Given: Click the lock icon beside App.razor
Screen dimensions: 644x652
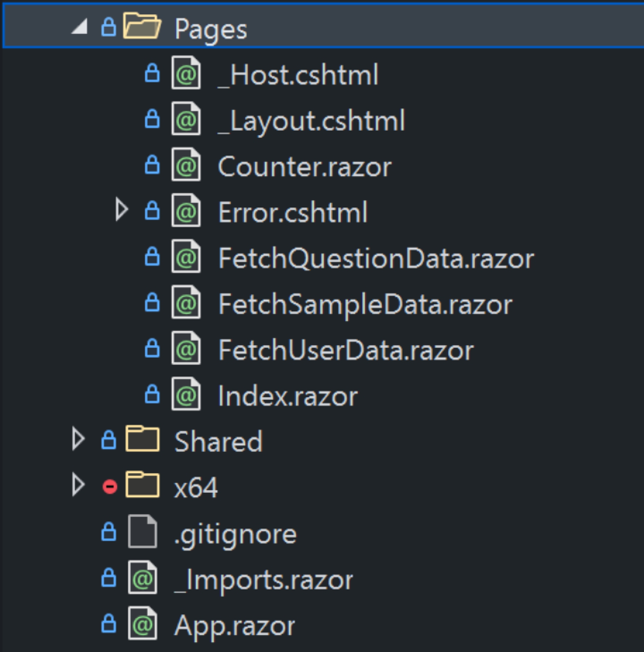Looking at the screenshot, I should point(109,623).
